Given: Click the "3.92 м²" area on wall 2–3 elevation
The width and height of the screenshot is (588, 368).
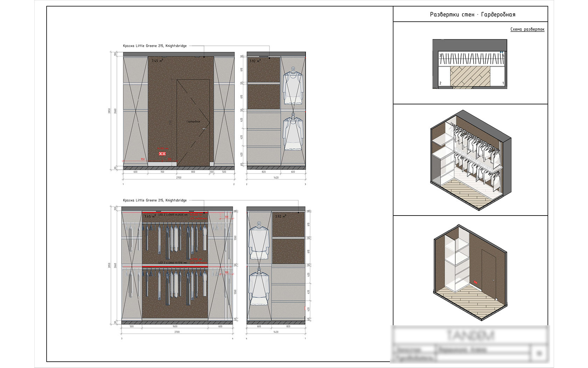Looking at the screenshot, I should point(254,61).
